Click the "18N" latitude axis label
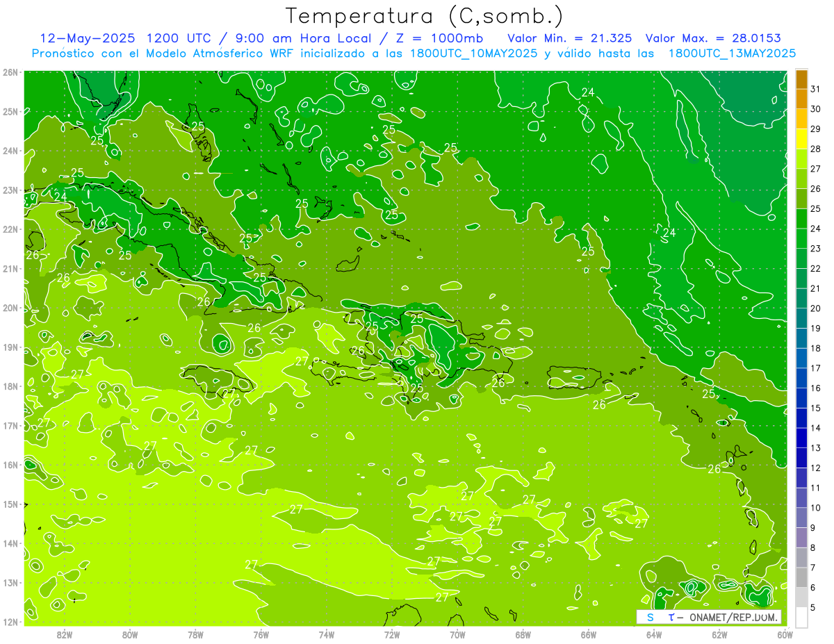 pos(10,386)
